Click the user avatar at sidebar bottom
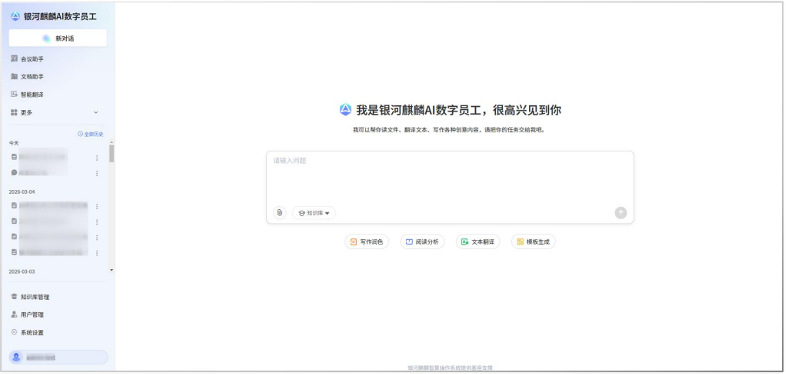Image resolution: width=786 pixels, height=374 pixels. click(17, 357)
